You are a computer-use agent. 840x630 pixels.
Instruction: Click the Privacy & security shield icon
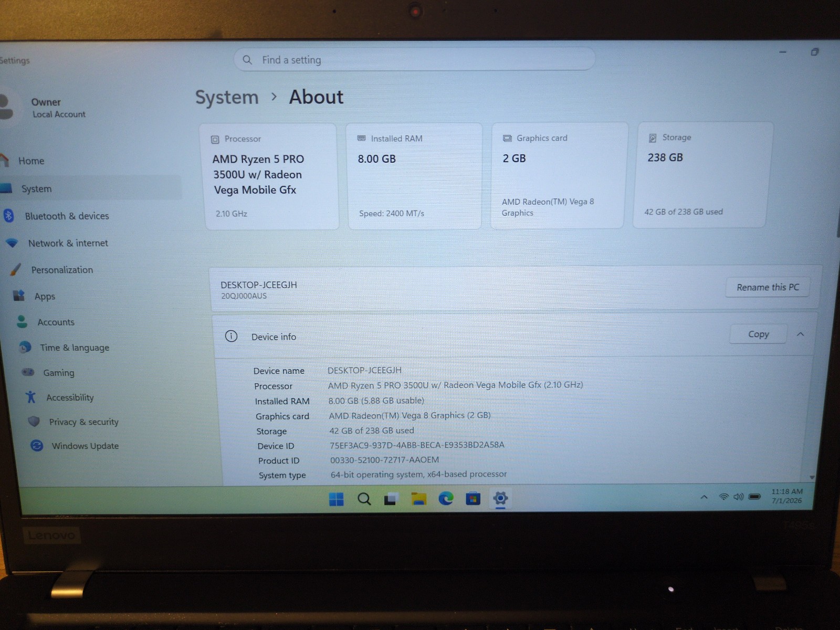34,421
